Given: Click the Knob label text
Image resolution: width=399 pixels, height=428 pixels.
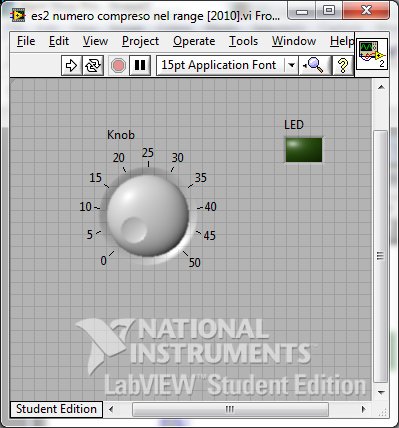Looking at the screenshot, I should [121, 135].
